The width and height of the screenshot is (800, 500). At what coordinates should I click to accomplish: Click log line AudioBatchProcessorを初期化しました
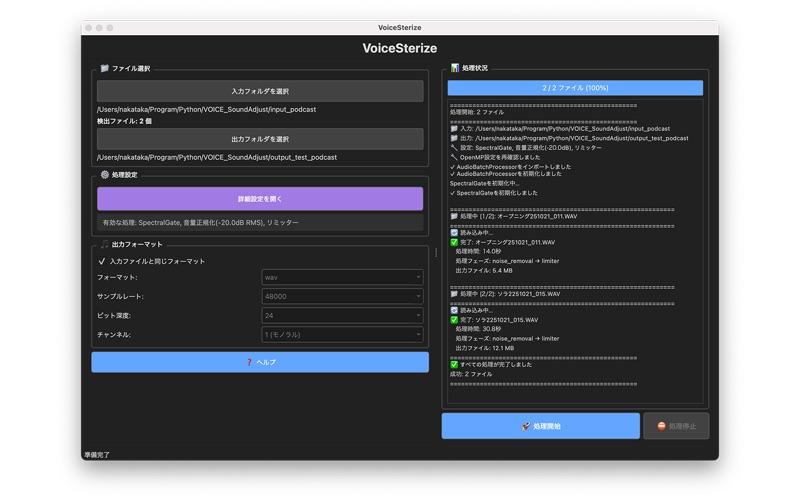509,174
